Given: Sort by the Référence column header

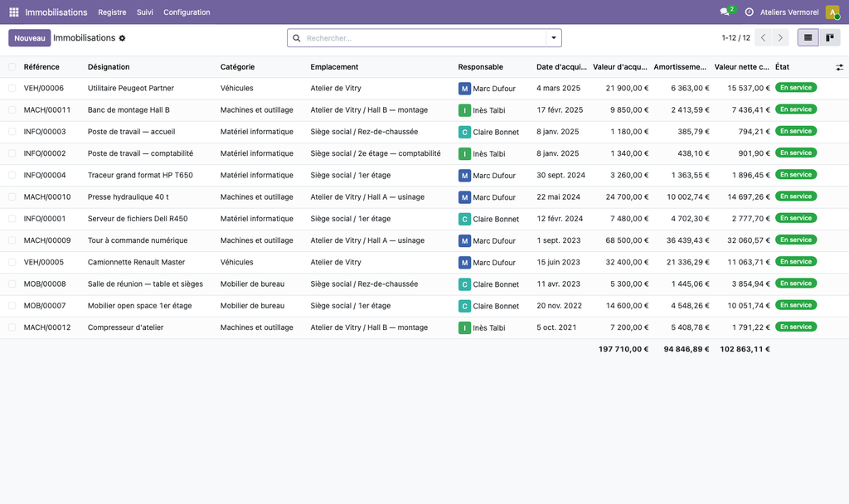Looking at the screenshot, I should (x=41, y=67).
